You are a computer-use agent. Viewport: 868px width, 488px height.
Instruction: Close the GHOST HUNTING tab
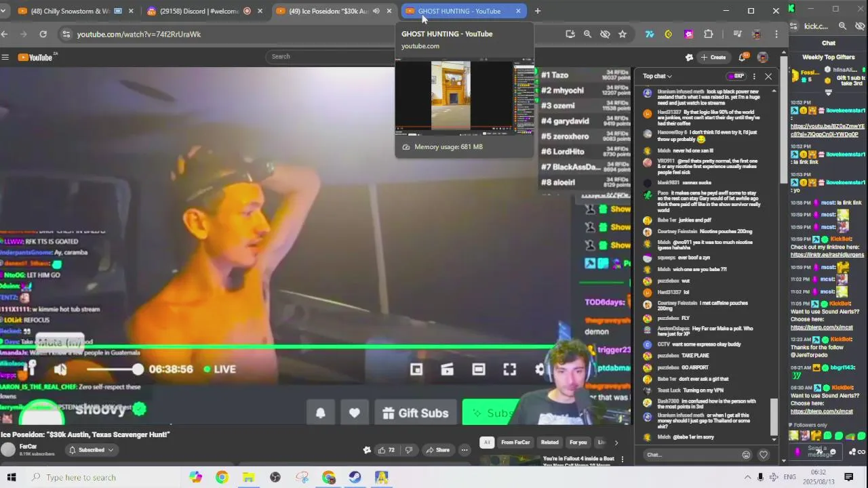518,11
